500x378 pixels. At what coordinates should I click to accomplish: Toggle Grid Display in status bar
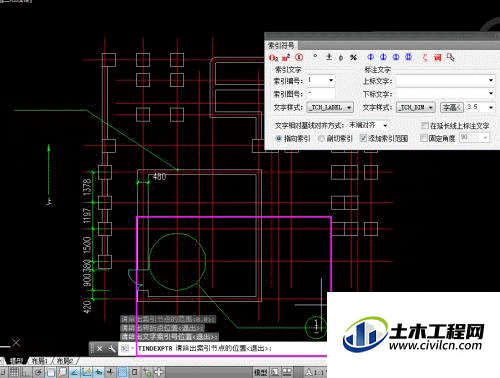point(14,372)
